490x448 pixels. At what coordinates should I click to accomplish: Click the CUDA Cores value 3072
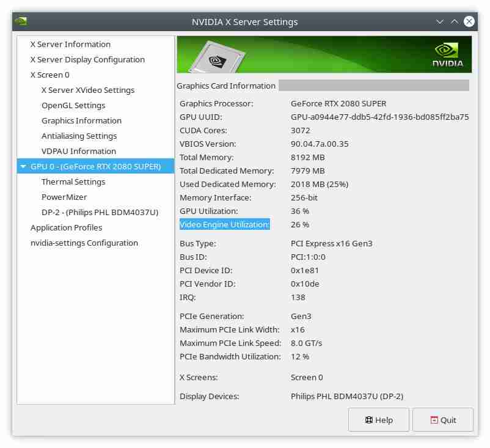point(301,131)
